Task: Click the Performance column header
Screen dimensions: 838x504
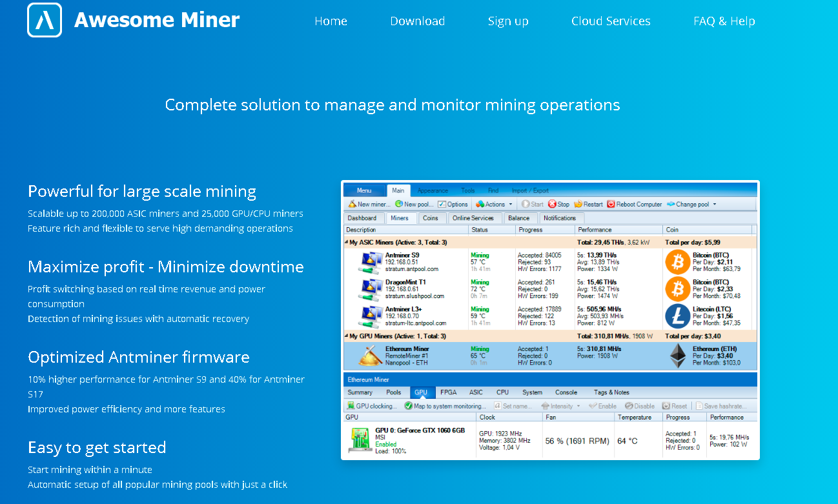Action: point(618,230)
